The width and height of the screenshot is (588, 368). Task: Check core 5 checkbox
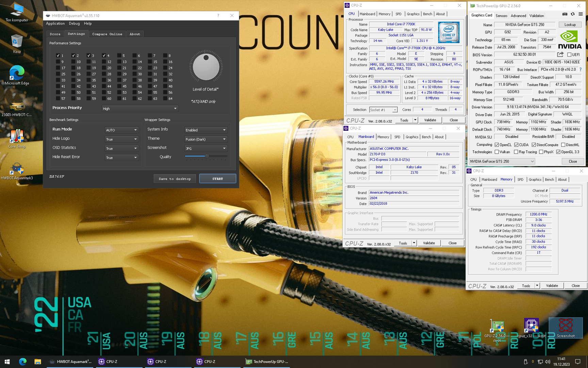119,56
